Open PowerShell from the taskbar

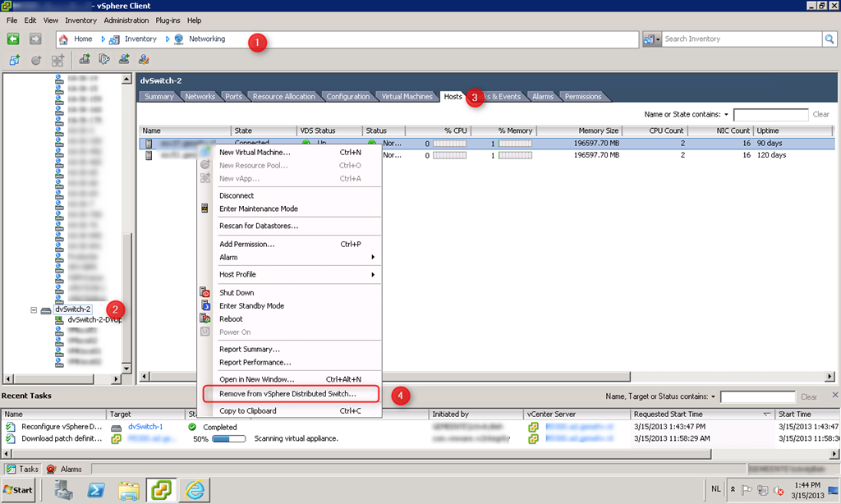point(96,489)
